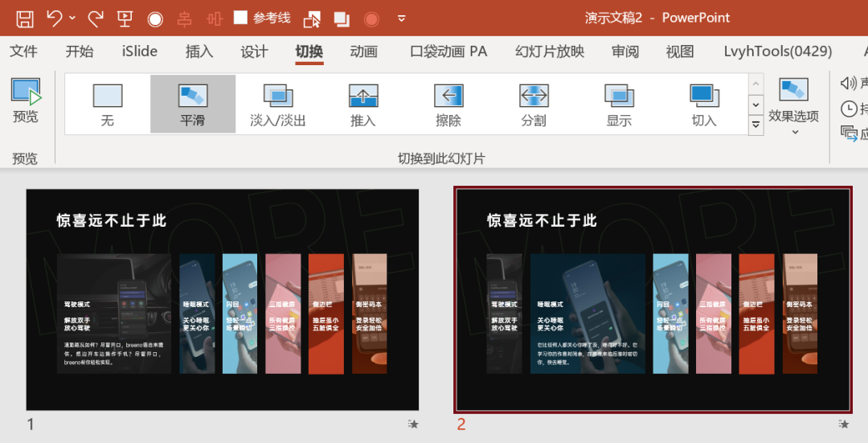This screenshot has width=868, height=443.
Task: Select the 切换 tab
Action: pos(309,51)
